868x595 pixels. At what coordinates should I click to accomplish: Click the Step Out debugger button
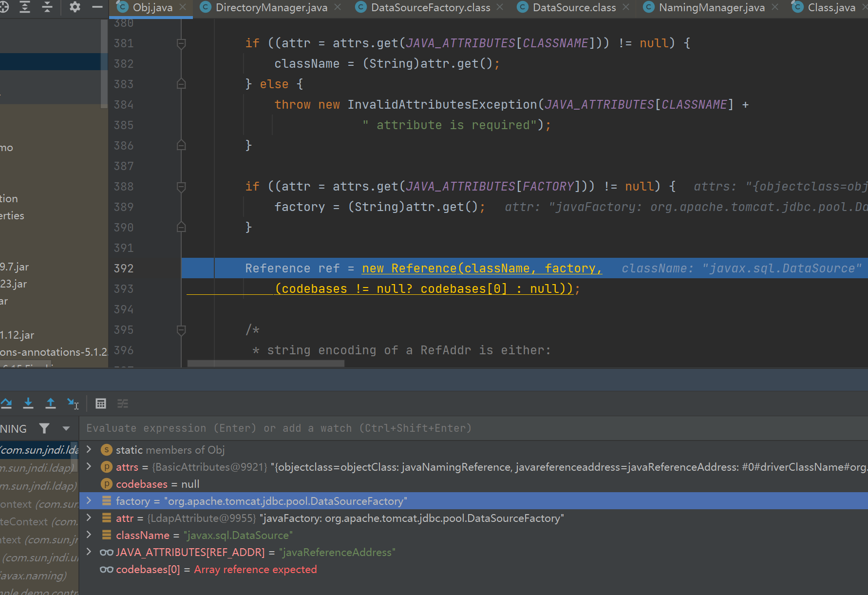pyautogui.click(x=51, y=403)
